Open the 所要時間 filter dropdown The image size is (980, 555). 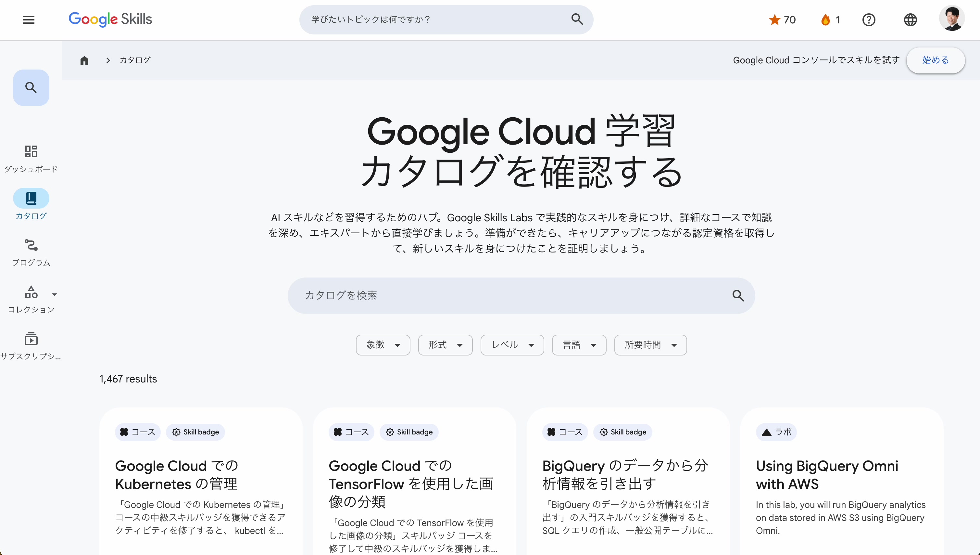[x=650, y=344]
